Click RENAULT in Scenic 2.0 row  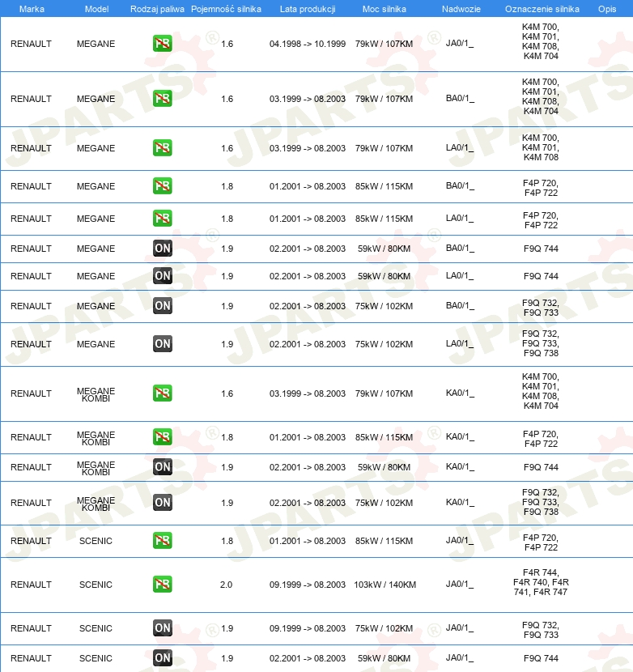click(31, 585)
